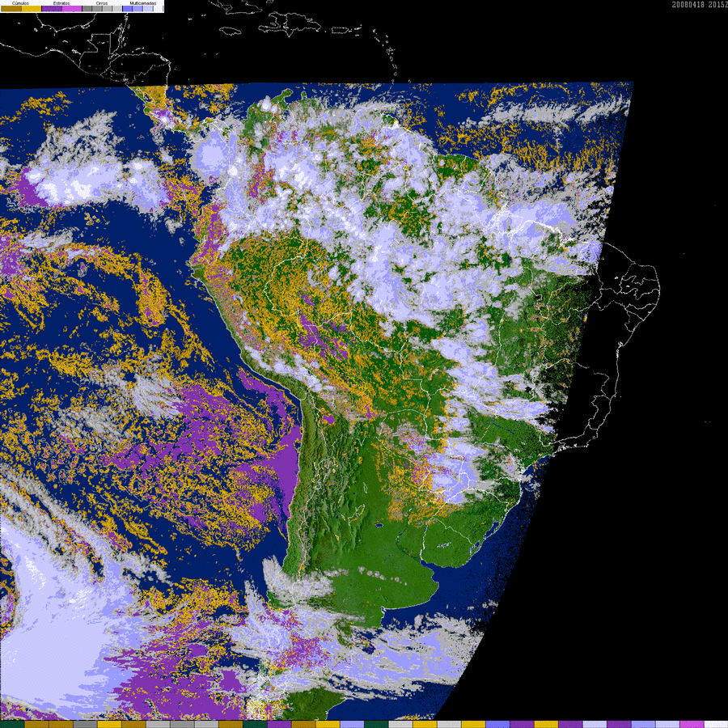Click the "Estratos" legend label
The height and width of the screenshot is (728, 728).
tap(61, 3)
